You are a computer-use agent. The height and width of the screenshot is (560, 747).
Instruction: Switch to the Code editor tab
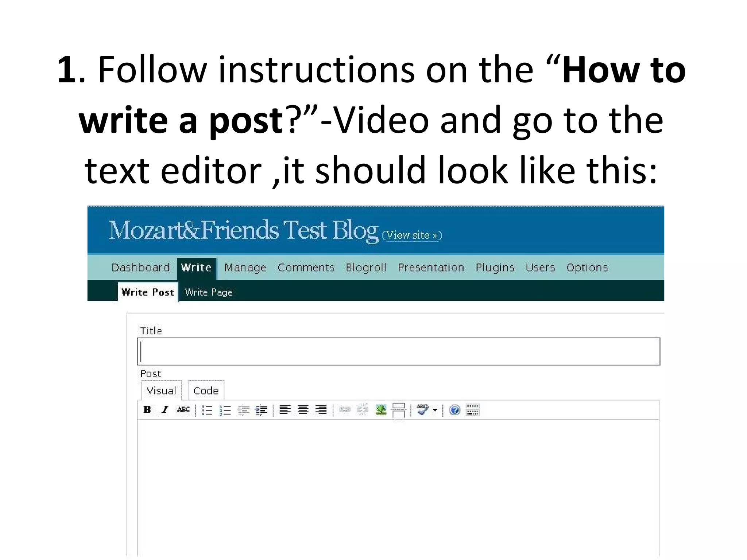pos(206,391)
